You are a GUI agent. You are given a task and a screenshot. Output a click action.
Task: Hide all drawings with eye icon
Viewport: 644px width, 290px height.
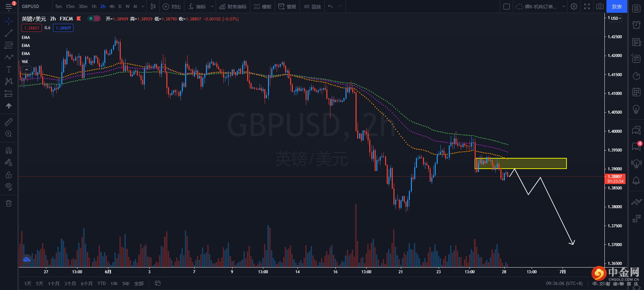point(9,186)
